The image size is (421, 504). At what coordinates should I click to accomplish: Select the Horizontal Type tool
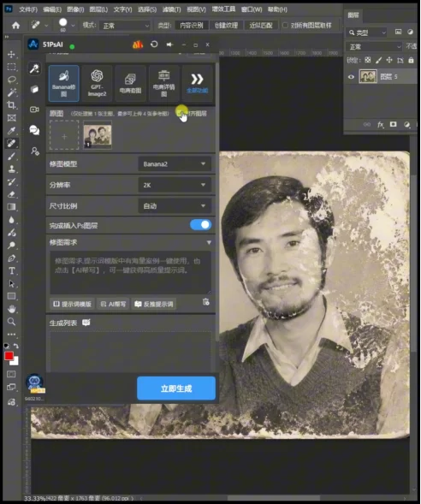(11, 271)
